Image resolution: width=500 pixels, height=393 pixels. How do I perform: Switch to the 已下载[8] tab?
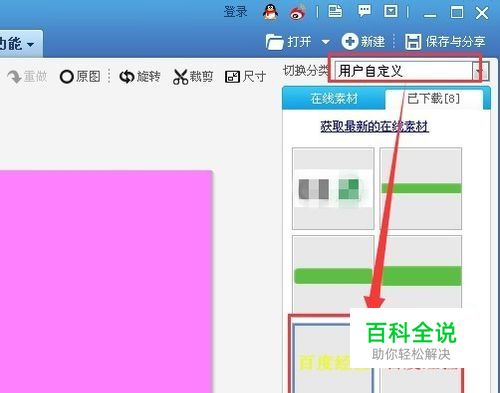434,99
